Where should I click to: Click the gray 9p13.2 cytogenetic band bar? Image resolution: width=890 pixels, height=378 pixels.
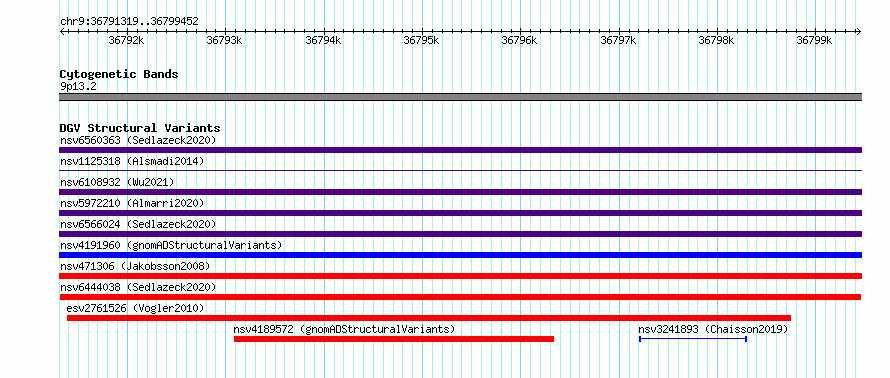[460, 97]
